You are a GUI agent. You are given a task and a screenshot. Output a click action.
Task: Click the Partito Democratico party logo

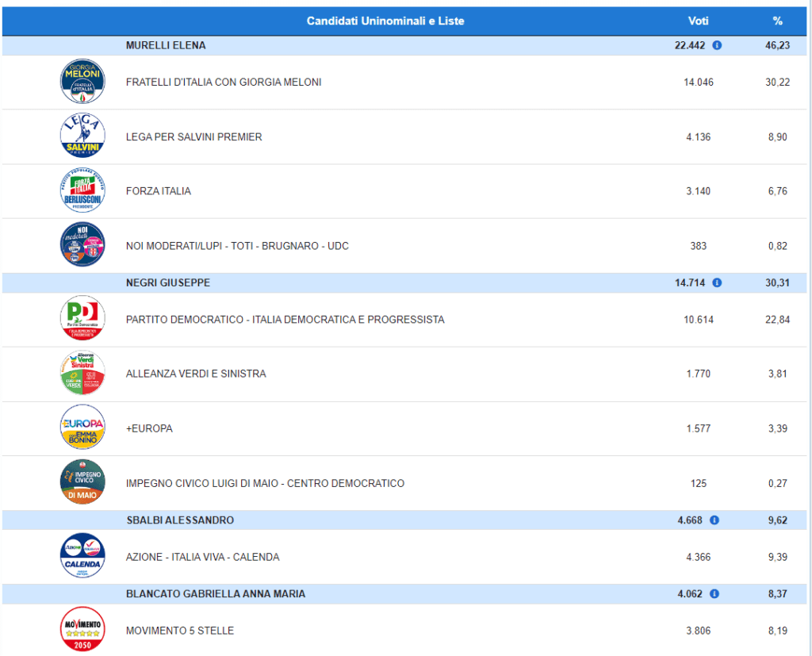pyautogui.click(x=82, y=319)
